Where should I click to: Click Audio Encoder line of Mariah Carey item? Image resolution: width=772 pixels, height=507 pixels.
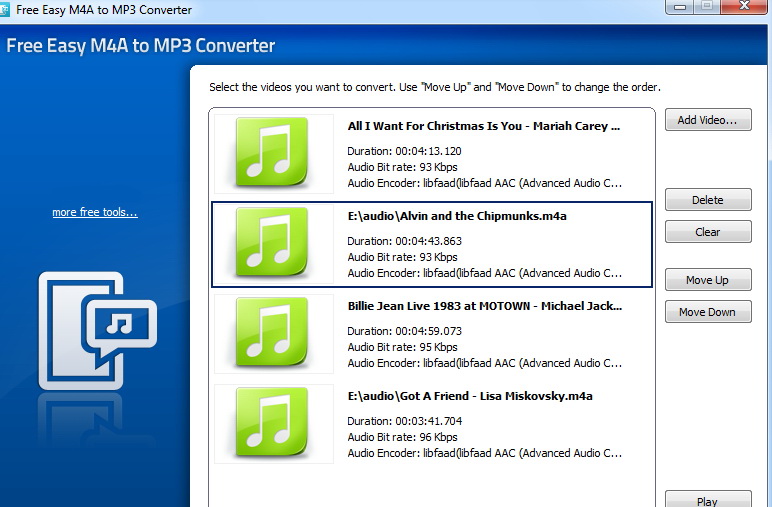[484, 184]
